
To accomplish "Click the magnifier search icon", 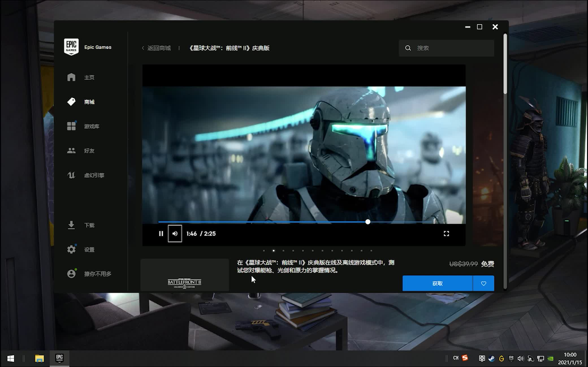I will [x=408, y=48].
